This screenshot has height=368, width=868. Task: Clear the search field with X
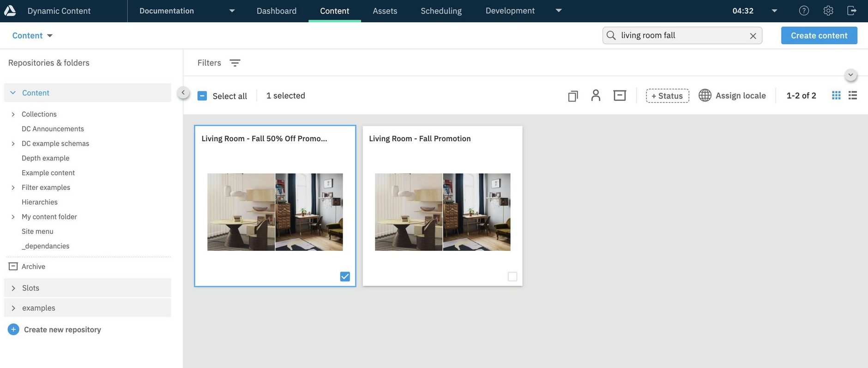point(753,36)
